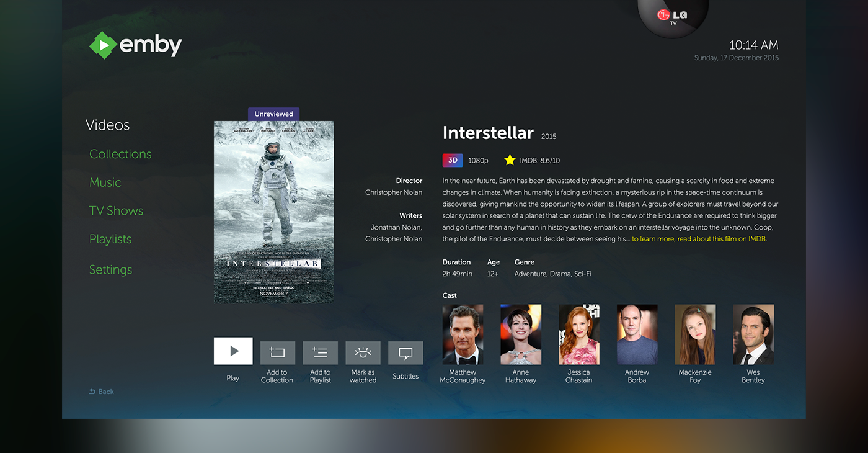Click the IMDB: 8.6/10 rating text
Image resolution: width=868 pixels, height=453 pixels.
[x=540, y=161]
